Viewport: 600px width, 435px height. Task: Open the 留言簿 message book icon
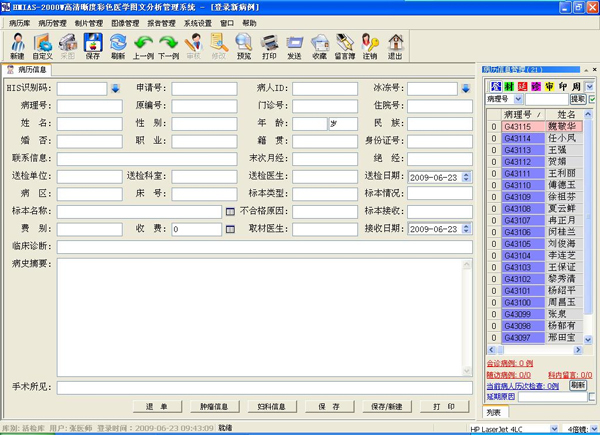click(x=345, y=46)
